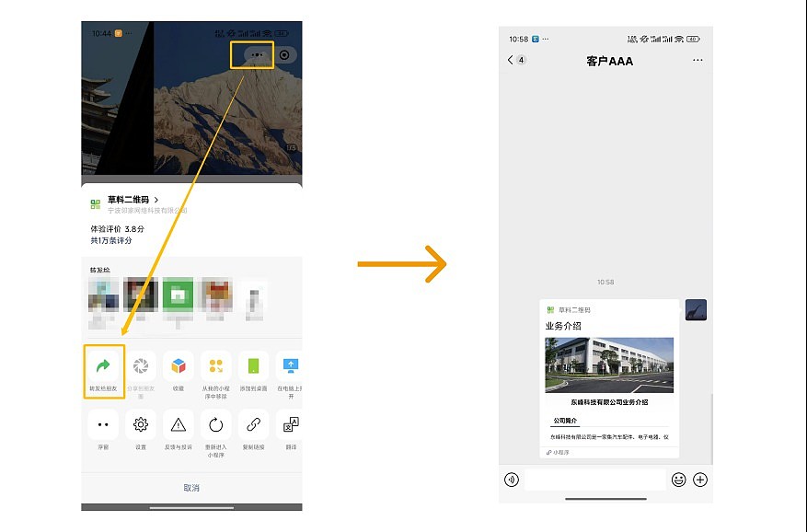The image size is (807, 532).
Task: Tap the first blurred recent contact avatar
Action: pos(103,295)
